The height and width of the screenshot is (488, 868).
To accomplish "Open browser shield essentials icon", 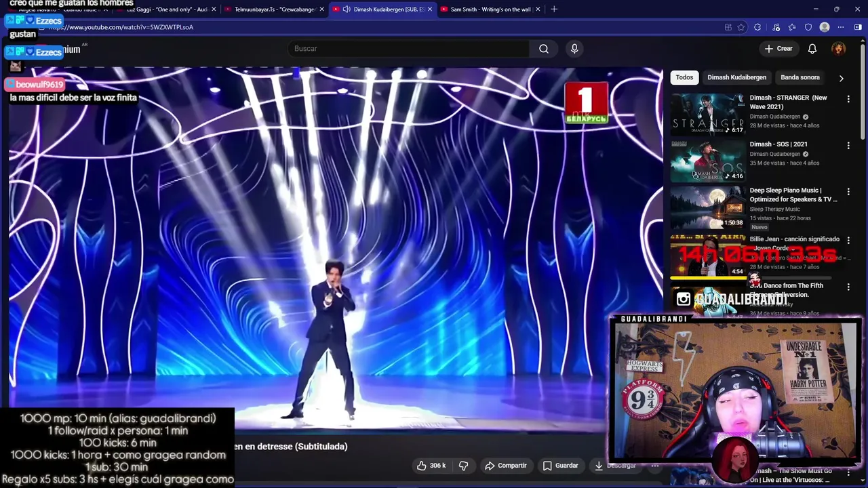I will [808, 27].
